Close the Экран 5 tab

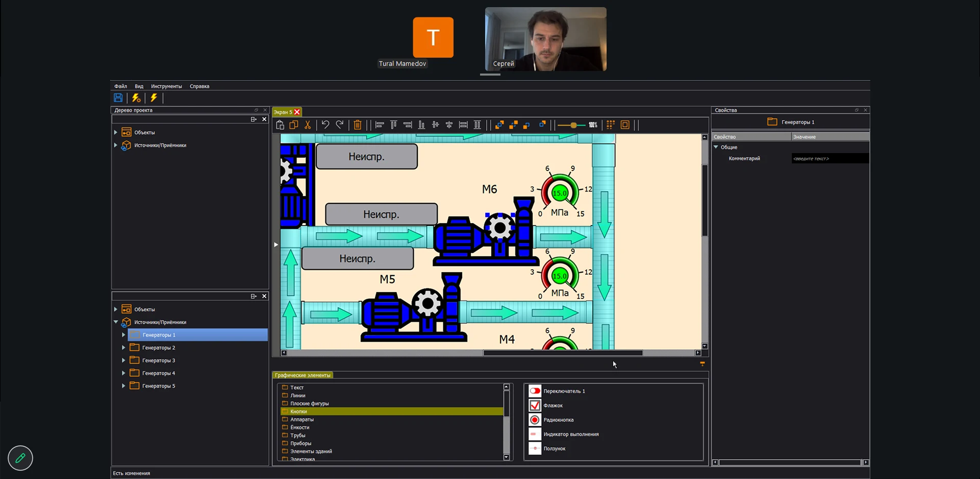(x=297, y=112)
